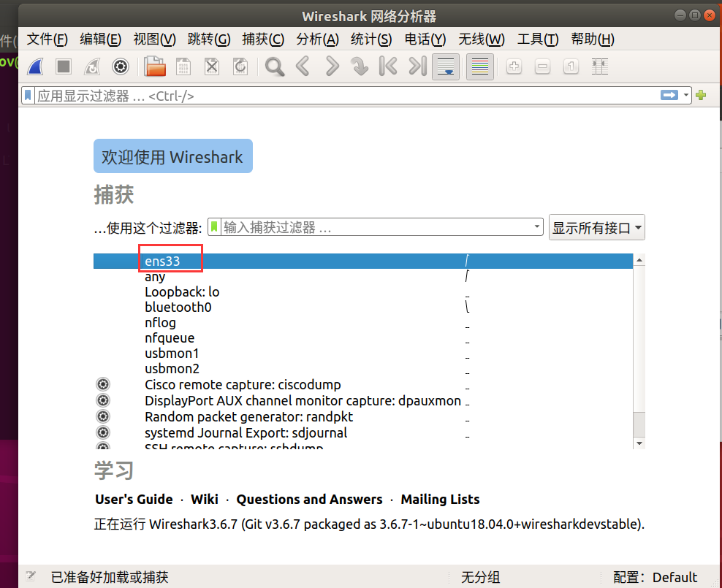722x588 pixels.
Task: Start capturing packets with shark fin icon
Action: click(x=36, y=66)
